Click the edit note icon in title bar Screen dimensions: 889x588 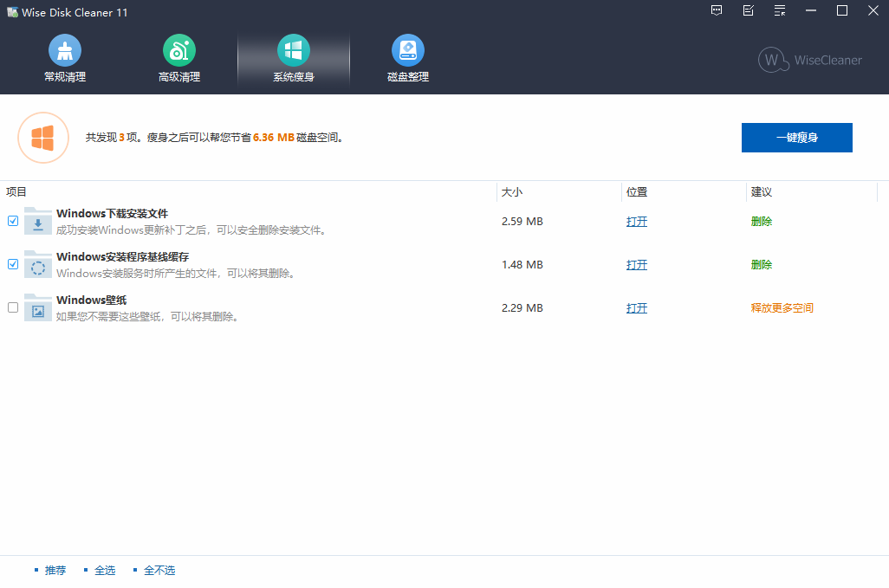pyautogui.click(x=749, y=10)
